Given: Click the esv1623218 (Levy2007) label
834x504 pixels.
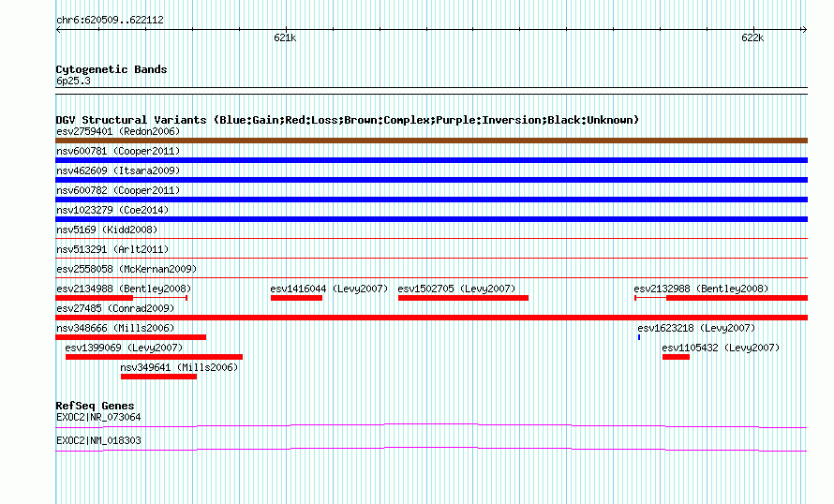Looking at the screenshot, I should [696, 328].
